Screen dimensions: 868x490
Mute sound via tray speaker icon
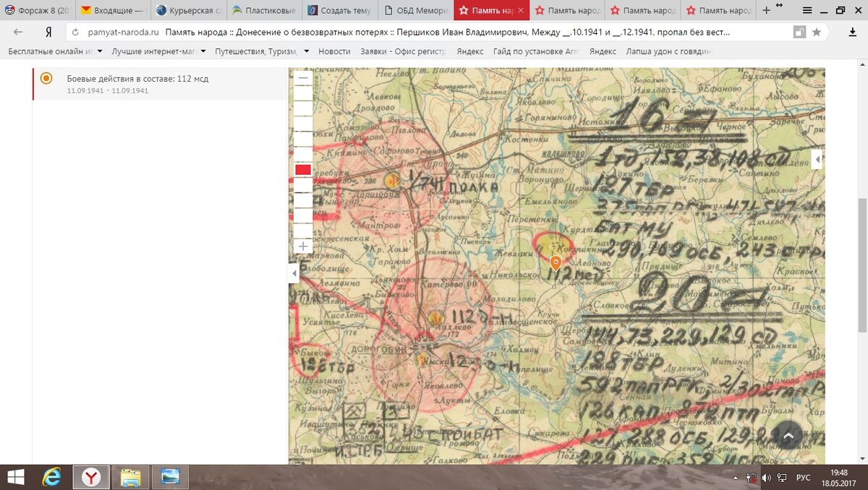(x=766, y=478)
